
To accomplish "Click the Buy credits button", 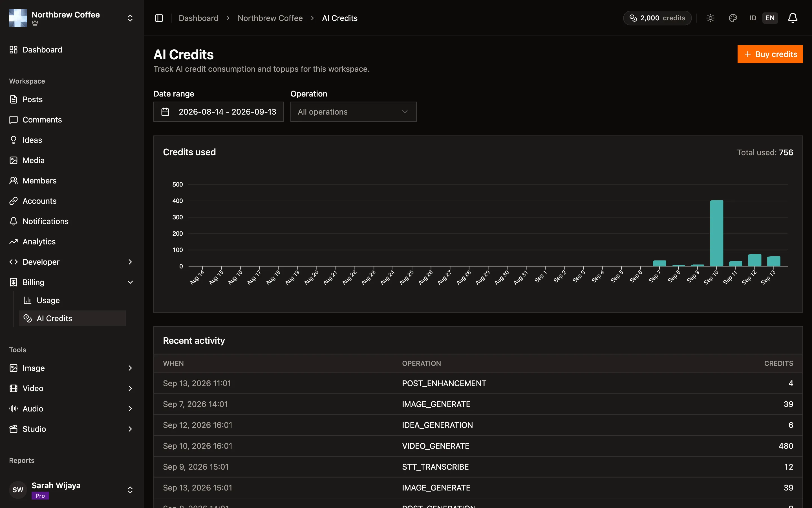I will pyautogui.click(x=770, y=54).
